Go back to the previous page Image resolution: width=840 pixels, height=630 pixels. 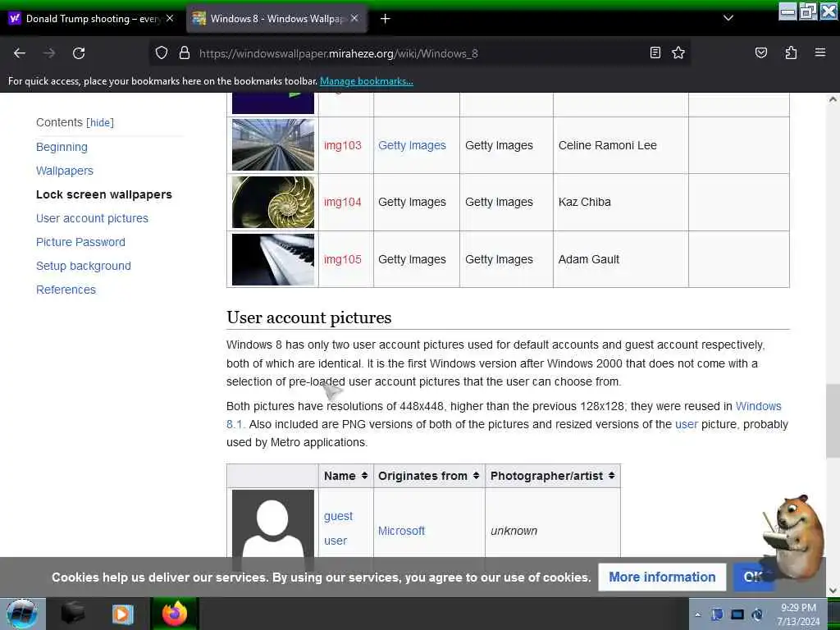pos(20,53)
